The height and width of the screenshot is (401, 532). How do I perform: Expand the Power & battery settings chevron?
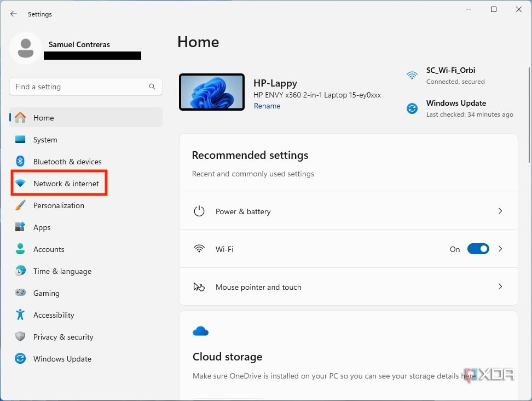point(500,211)
